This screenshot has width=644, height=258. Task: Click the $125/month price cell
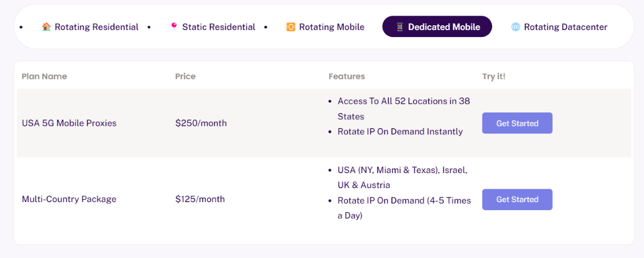click(200, 199)
